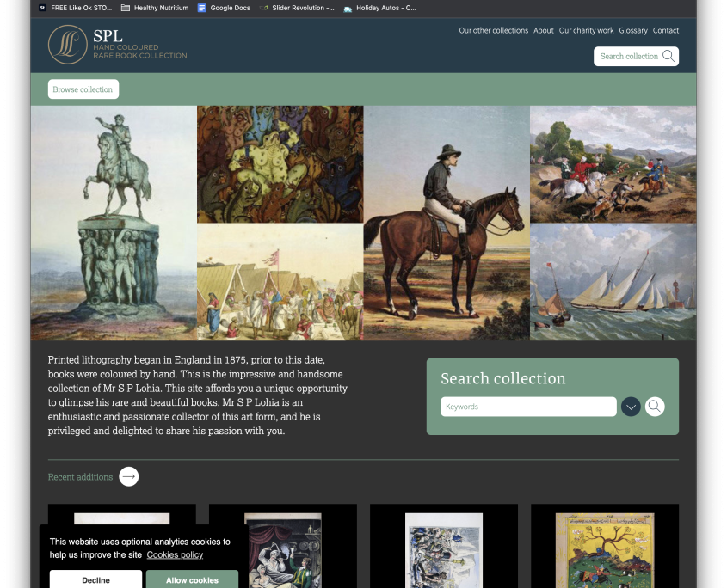This screenshot has height=588, width=727.
Task: Open the sailing ships at sea image
Action: (x=613, y=282)
